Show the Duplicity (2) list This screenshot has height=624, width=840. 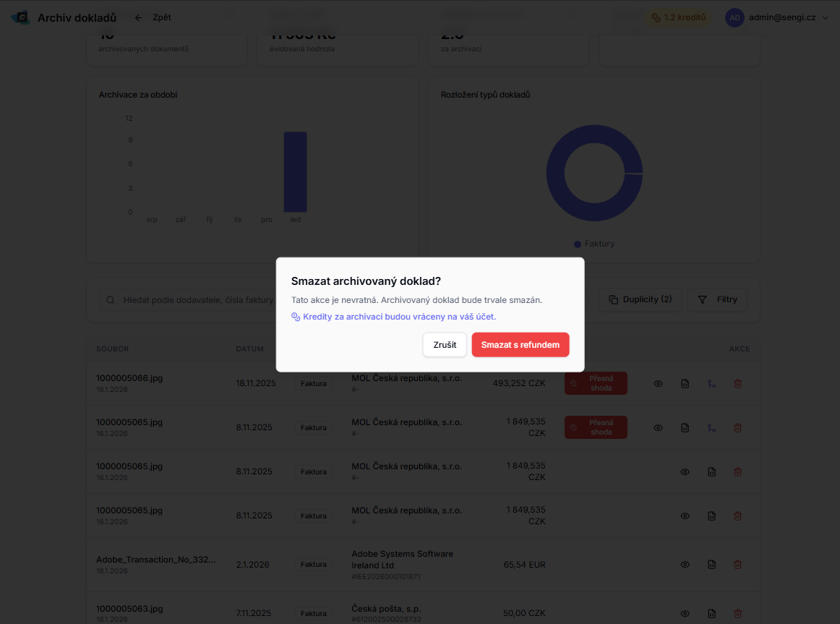(x=640, y=299)
